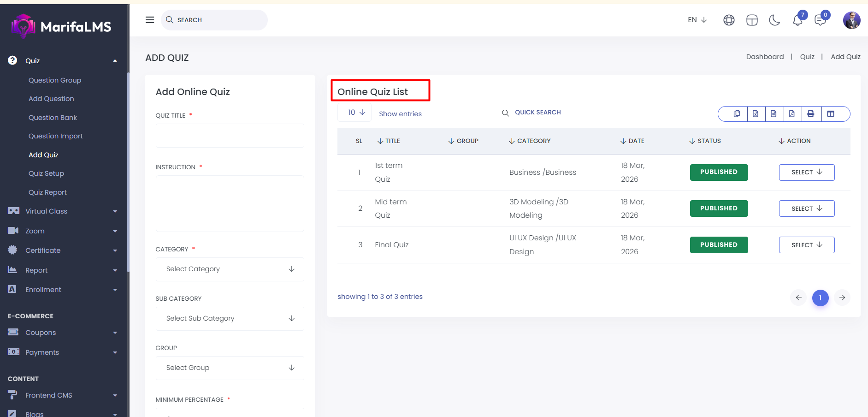Print the online quiz list
Screen dimensions: 868x417
click(811, 114)
